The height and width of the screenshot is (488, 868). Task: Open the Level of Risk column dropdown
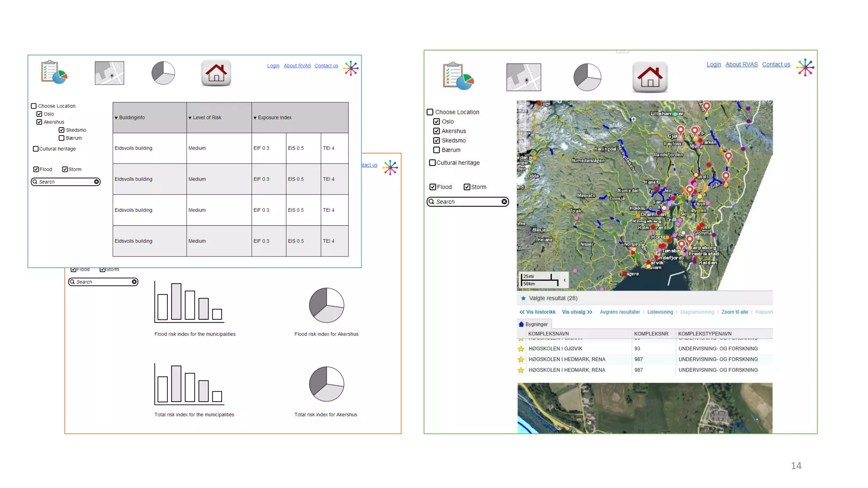pos(190,118)
